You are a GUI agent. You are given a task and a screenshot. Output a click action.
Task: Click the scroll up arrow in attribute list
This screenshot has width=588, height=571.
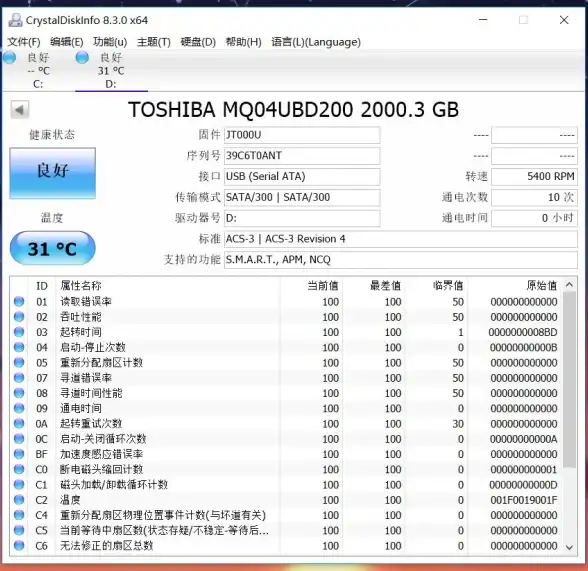point(569,285)
